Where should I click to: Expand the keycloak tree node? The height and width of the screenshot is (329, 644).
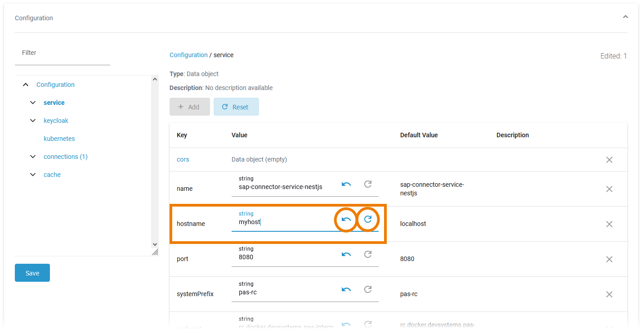tap(33, 121)
